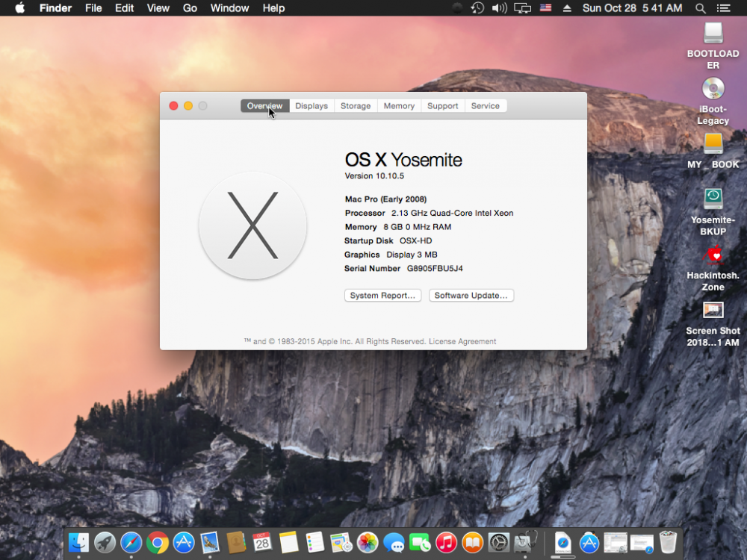Select BOOTLOADER drive on the desktop
The width and height of the screenshot is (747, 560).
713,46
